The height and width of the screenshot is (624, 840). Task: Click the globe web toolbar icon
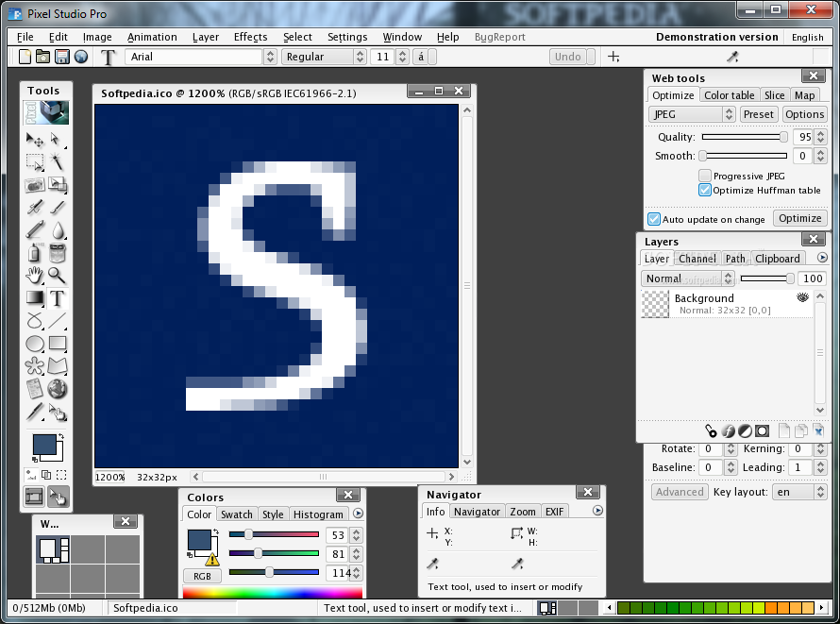[81, 57]
